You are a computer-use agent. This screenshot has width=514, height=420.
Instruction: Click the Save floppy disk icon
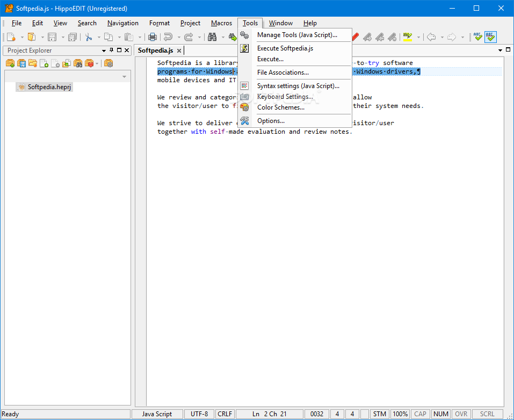click(52, 37)
